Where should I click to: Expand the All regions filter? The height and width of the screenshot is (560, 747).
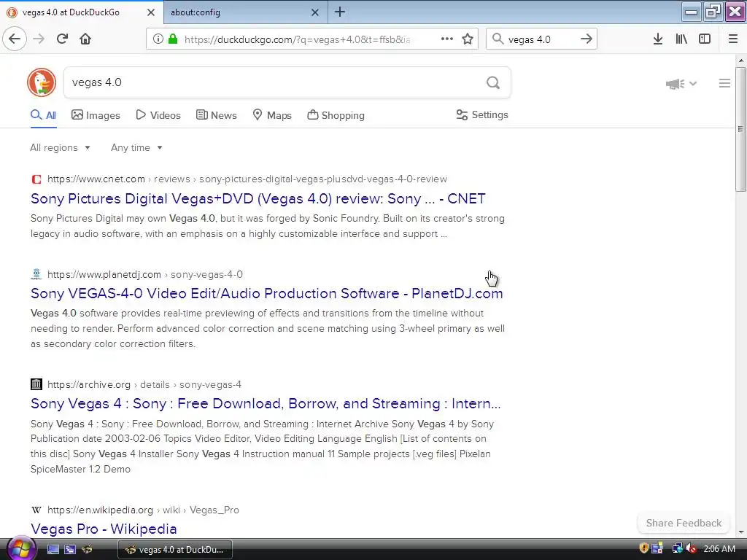coord(60,147)
